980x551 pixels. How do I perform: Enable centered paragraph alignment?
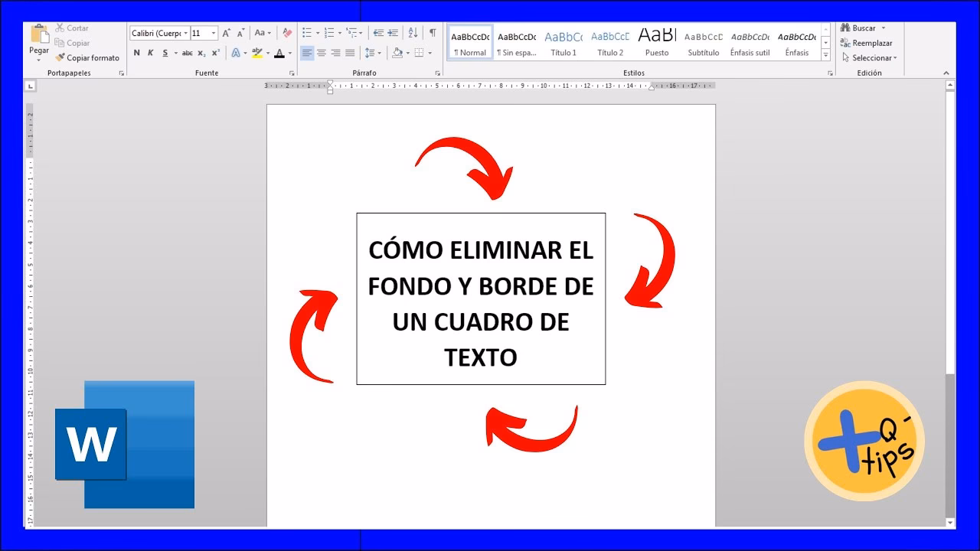[320, 53]
